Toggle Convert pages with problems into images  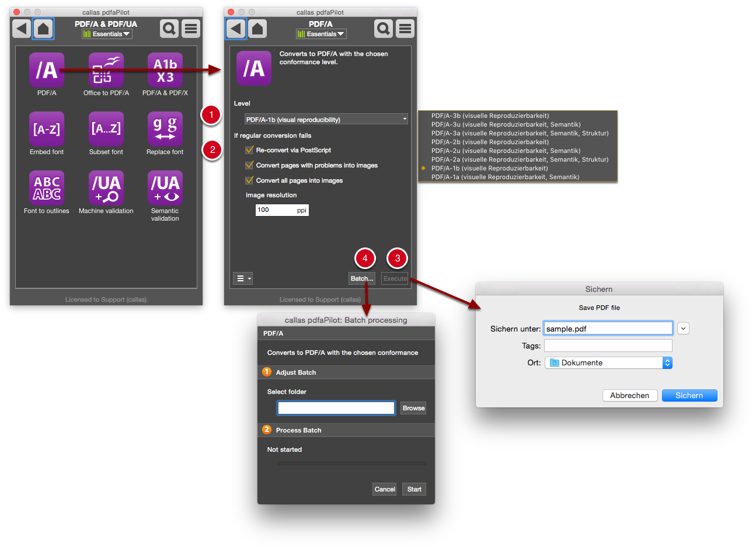249,165
